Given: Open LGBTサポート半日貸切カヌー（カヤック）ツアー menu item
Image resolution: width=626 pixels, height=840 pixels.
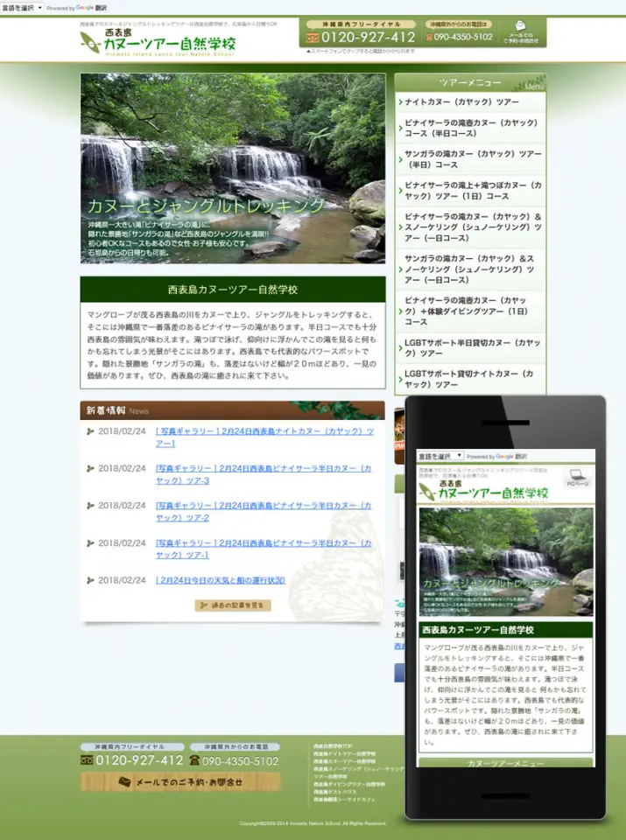Looking at the screenshot, I should pos(470,347).
